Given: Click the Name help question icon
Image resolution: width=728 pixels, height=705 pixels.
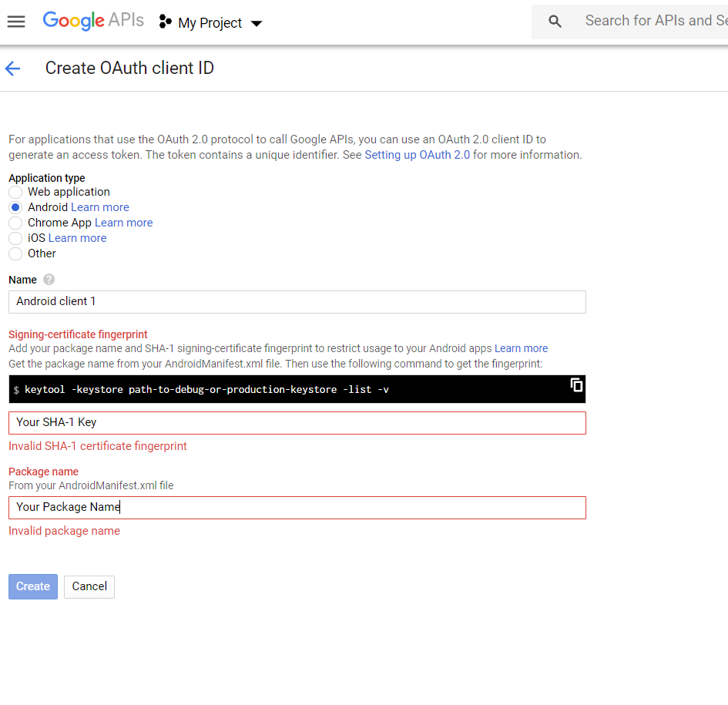Looking at the screenshot, I should [x=49, y=280].
